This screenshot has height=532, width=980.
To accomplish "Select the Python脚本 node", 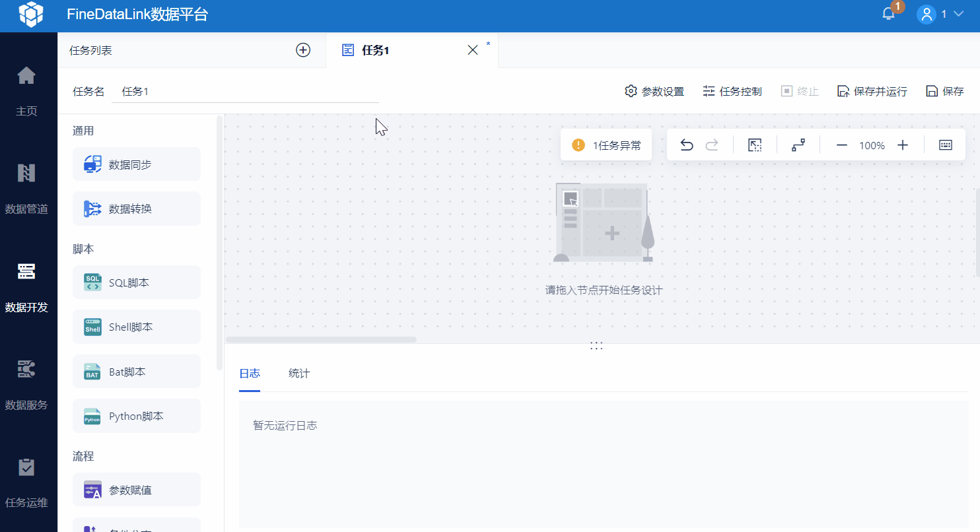I will 137,416.
